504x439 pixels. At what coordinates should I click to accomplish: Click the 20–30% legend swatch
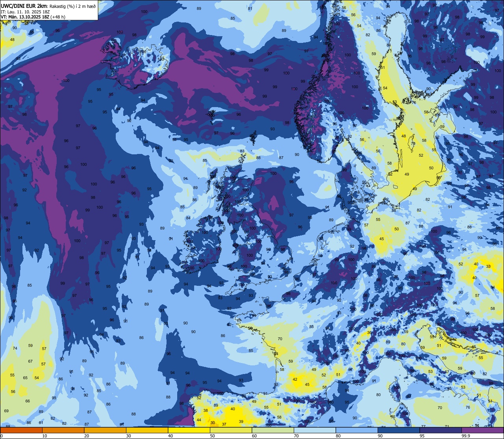click(105, 430)
